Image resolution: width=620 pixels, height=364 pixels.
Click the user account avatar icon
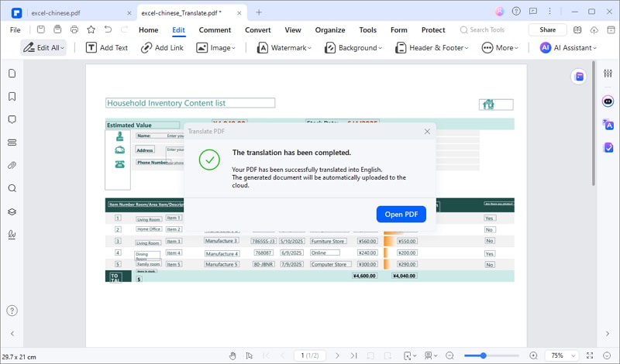pos(499,12)
